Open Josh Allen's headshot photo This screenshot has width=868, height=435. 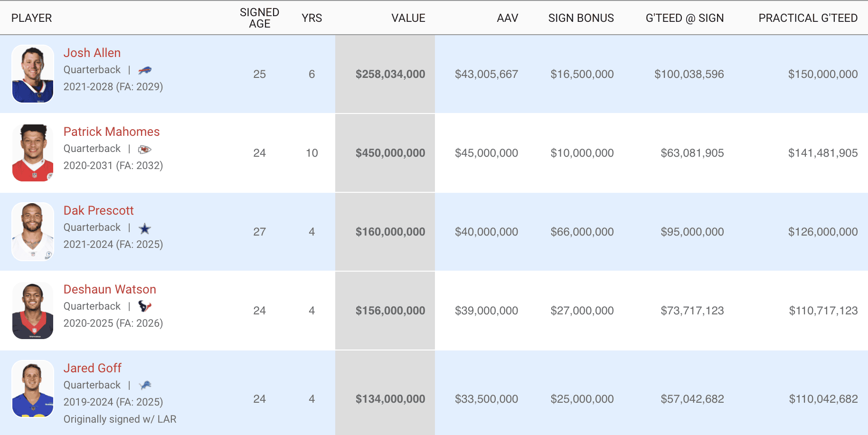(33, 74)
